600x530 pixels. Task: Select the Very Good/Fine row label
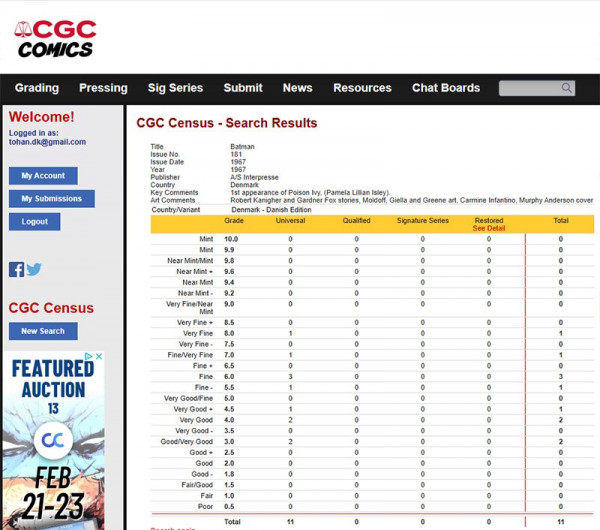point(188,398)
